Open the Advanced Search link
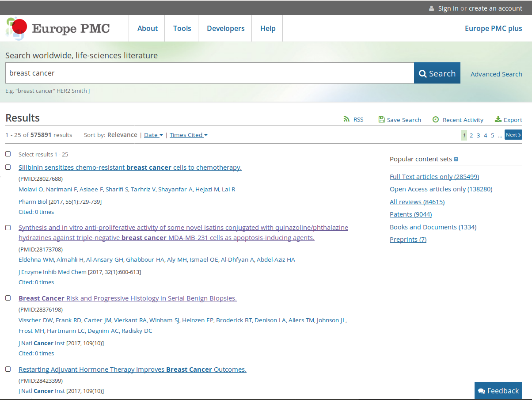532x400 pixels. [496, 74]
